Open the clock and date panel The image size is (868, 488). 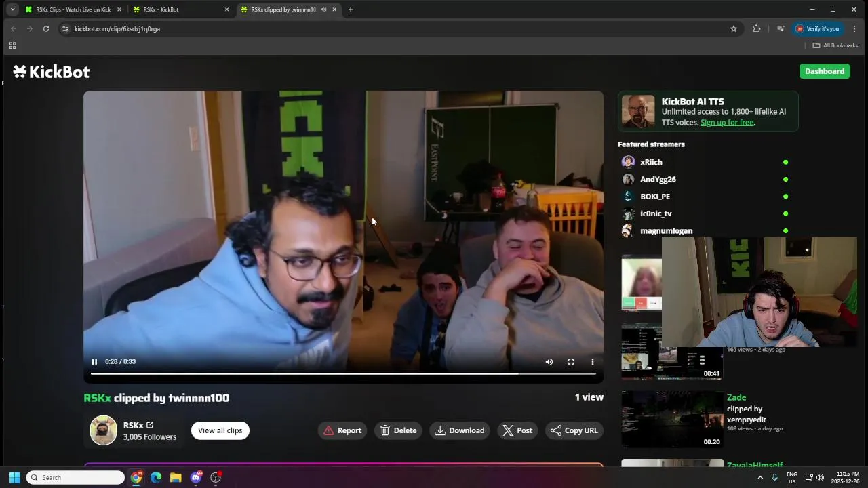pos(848,478)
